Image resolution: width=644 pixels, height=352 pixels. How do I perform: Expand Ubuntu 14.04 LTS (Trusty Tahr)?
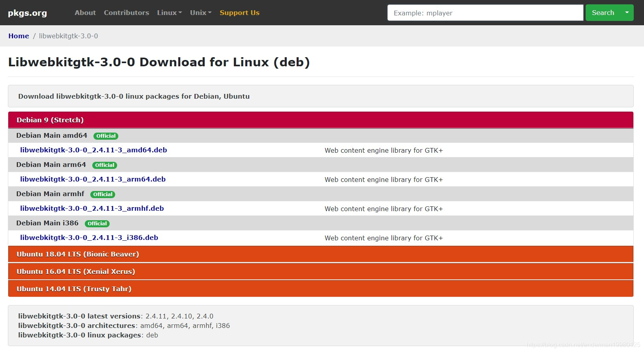321,289
